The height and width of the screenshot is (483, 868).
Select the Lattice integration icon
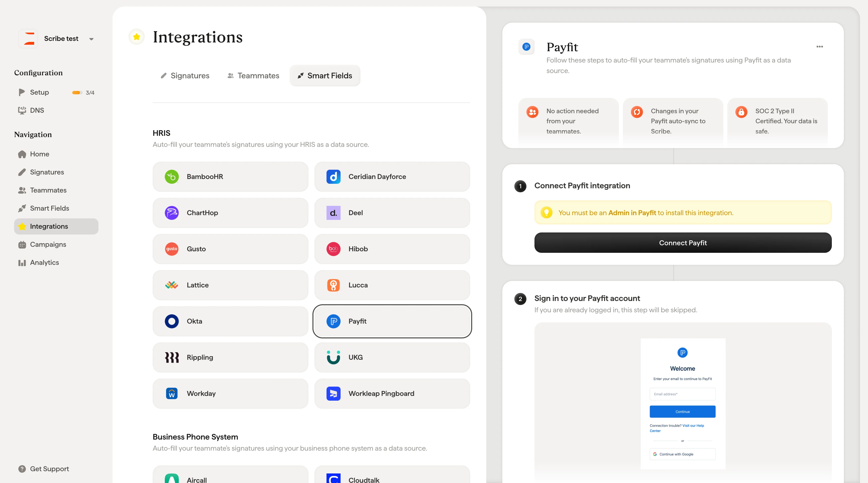172,285
